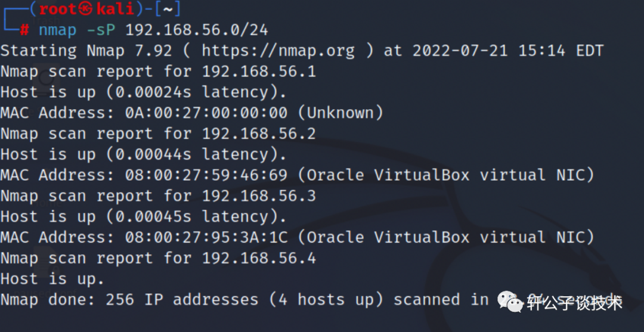Image resolution: width=644 pixels, height=332 pixels.
Task: Click the nmap command word
Action: (x=58, y=29)
